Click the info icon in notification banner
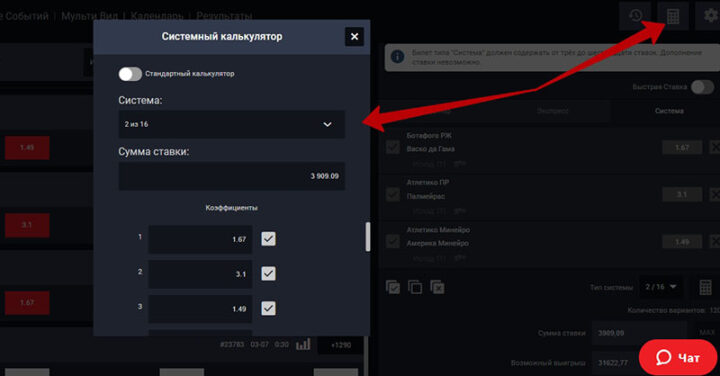 pyautogui.click(x=397, y=57)
